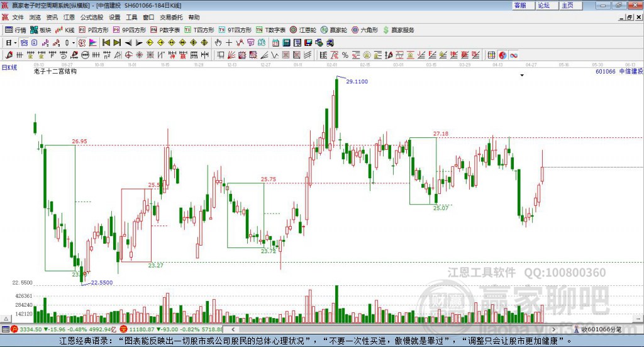Toggle the pink staircase chart icon
644x347 pixels.
tap(45, 43)
